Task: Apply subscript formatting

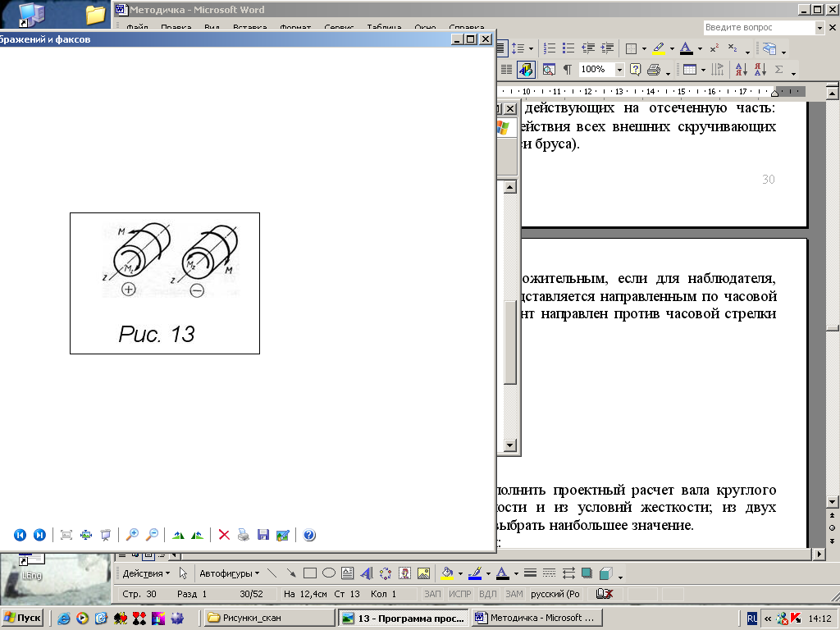Action: click(x=733, y=48)
